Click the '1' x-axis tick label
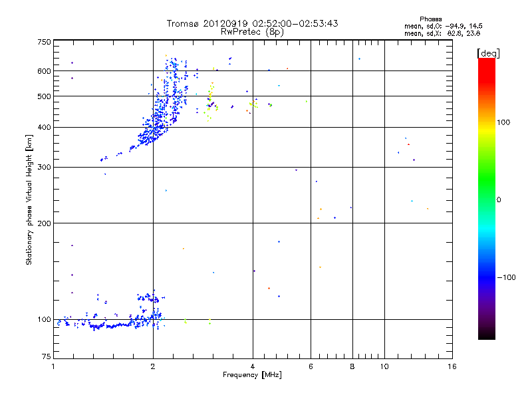 pyautogui.click(x=53, y=366)
